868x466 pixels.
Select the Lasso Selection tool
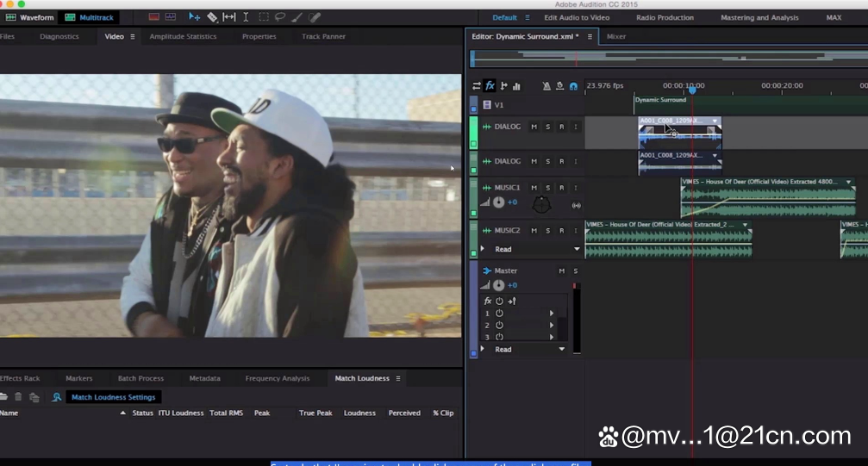coord(280,17)
